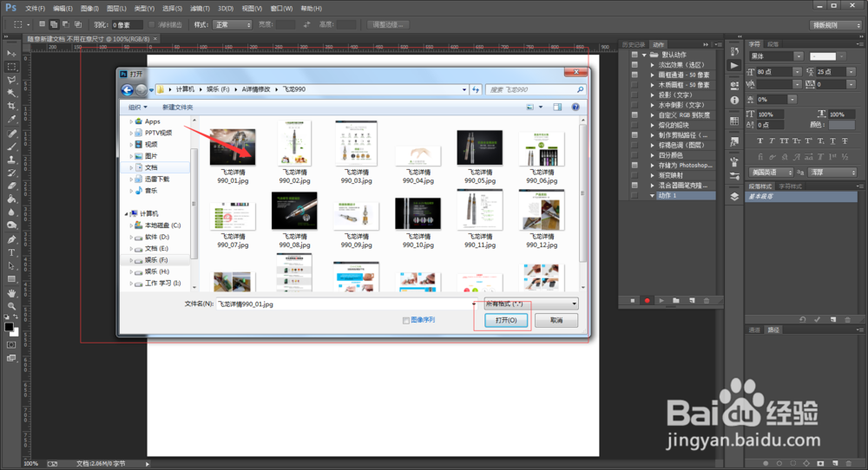Toggle Quick Mask mode icon
The image size is (868, 470).
[x=11, y=345]
